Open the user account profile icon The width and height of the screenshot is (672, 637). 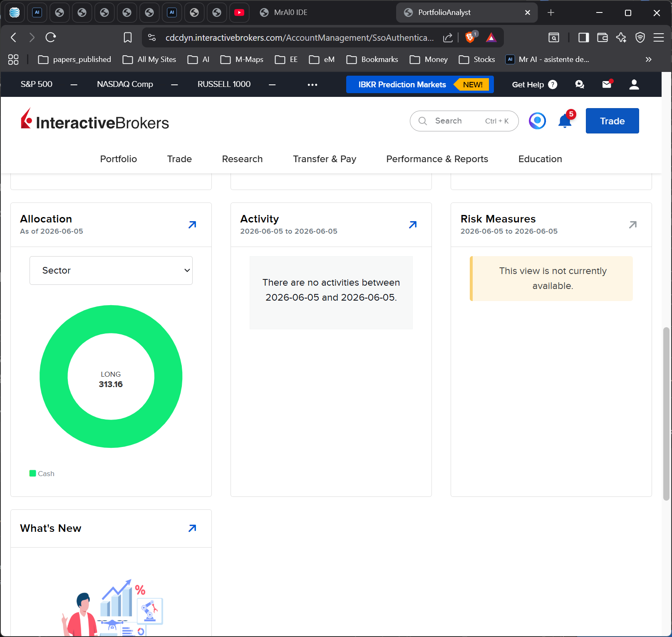[x=634, y=84]
